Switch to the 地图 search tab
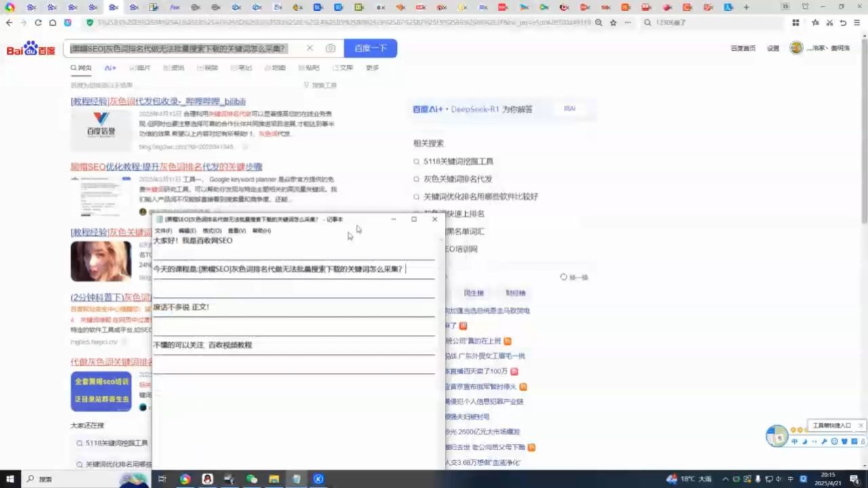868x488 pixels. 275,68
